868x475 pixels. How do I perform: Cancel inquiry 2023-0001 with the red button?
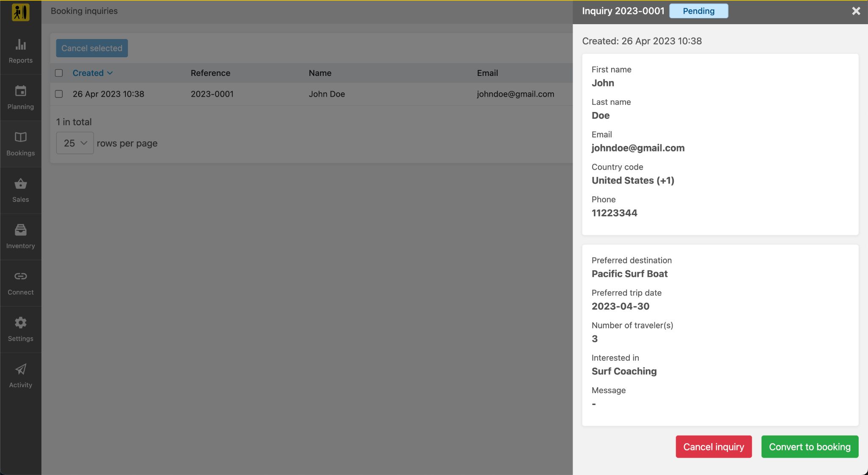pyautogui.click(x=713, y=447)
